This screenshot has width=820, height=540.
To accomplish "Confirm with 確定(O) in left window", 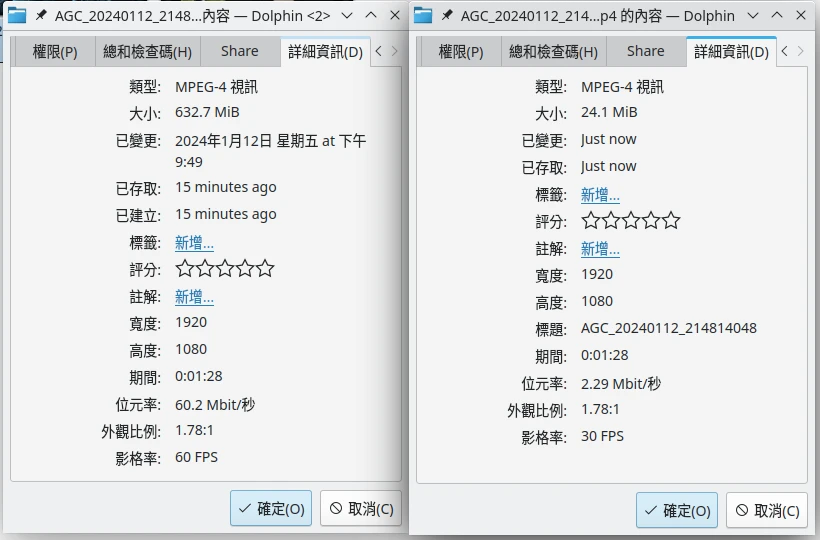I will pos(271,508).
